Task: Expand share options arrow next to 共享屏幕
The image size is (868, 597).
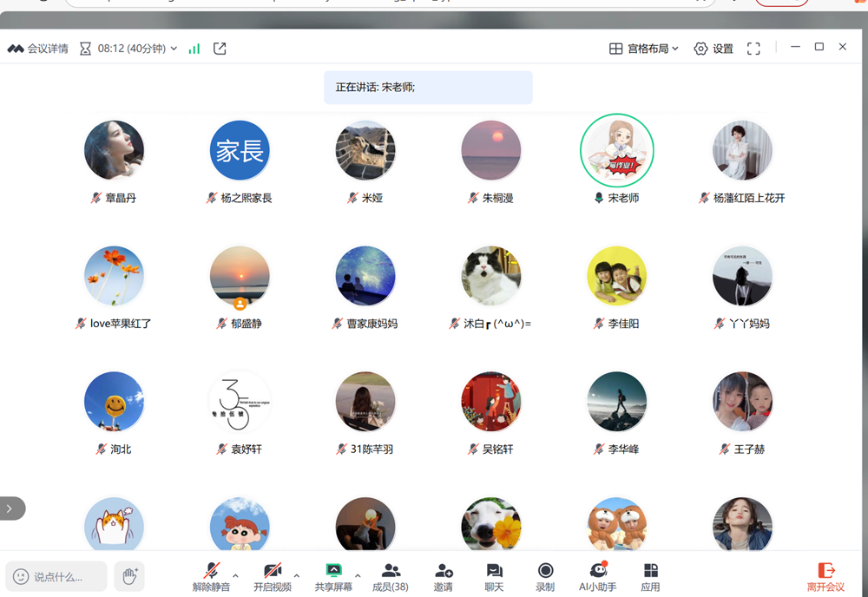Action: pyautogui.click(x=358, y=576)
